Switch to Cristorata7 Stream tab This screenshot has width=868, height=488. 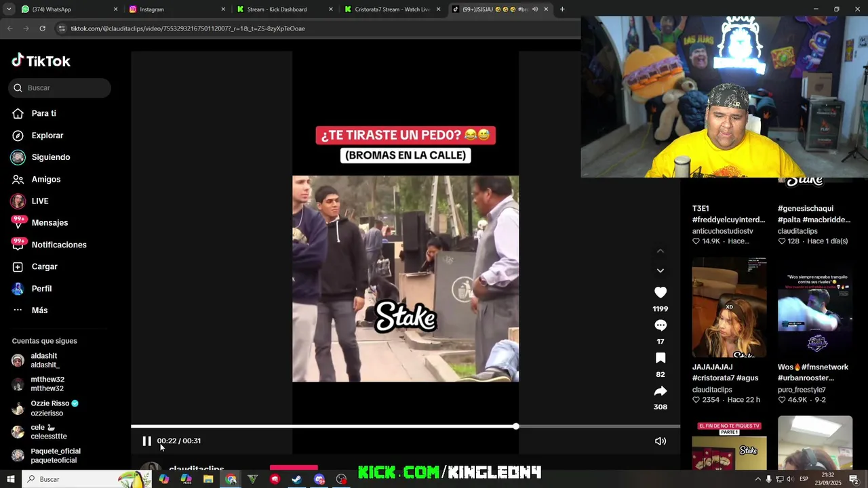click(392, 9)
